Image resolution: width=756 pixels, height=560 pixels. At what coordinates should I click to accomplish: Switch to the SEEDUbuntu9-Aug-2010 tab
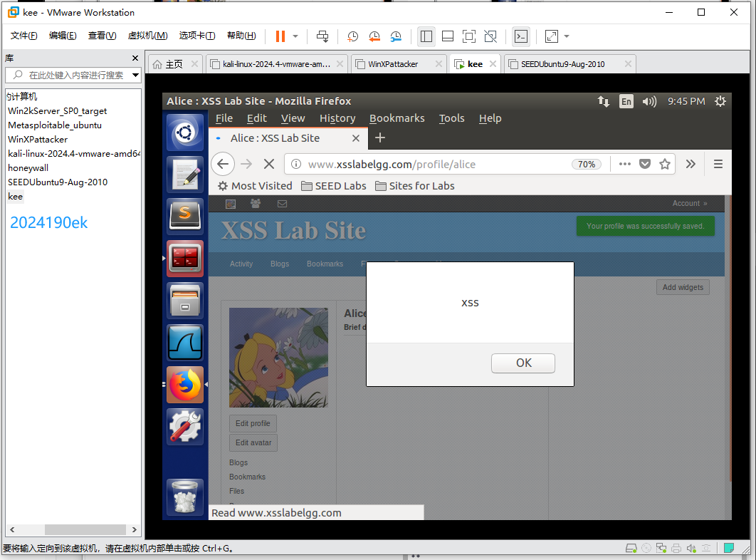(x=562, y=64)
